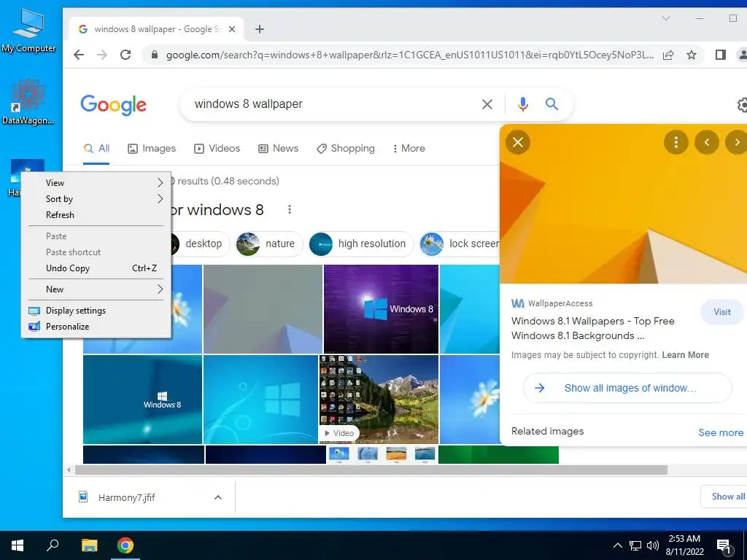Open File Explorer from taskbar
Viewport: 747px width, 560px height.
point(89,545)
